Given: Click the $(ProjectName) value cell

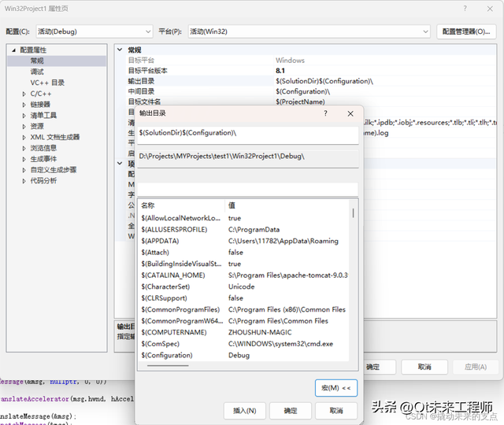Looking at the screenshot, I should pyautogui.click(x=300, y=102).
